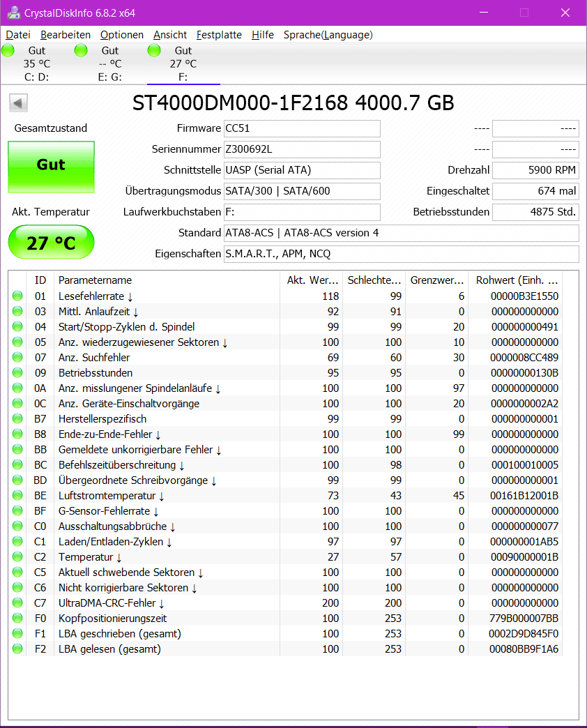This screenshot has width=587, height=728.
Task: Switch to disk tab C: D: at 35 °C
Action: tap(37, 63)
